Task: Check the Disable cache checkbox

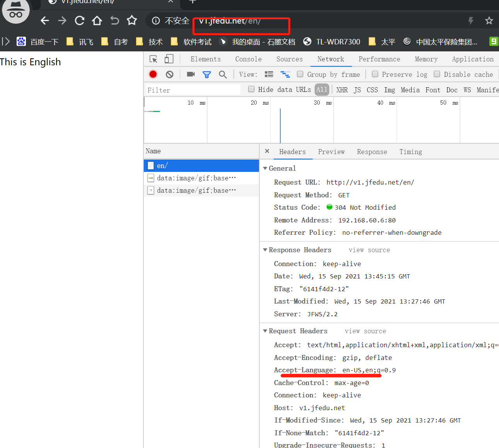Action: click(x=437, y=74)
